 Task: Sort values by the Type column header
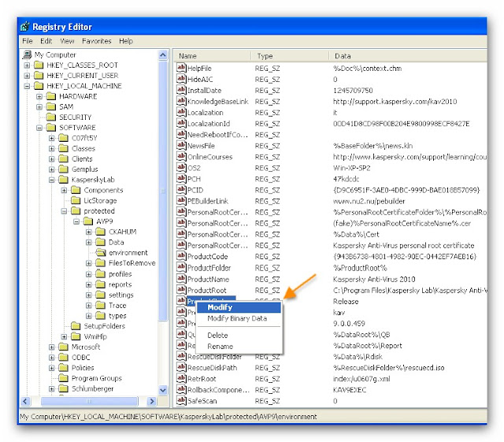pyautogui.click(x=290, y=56)
